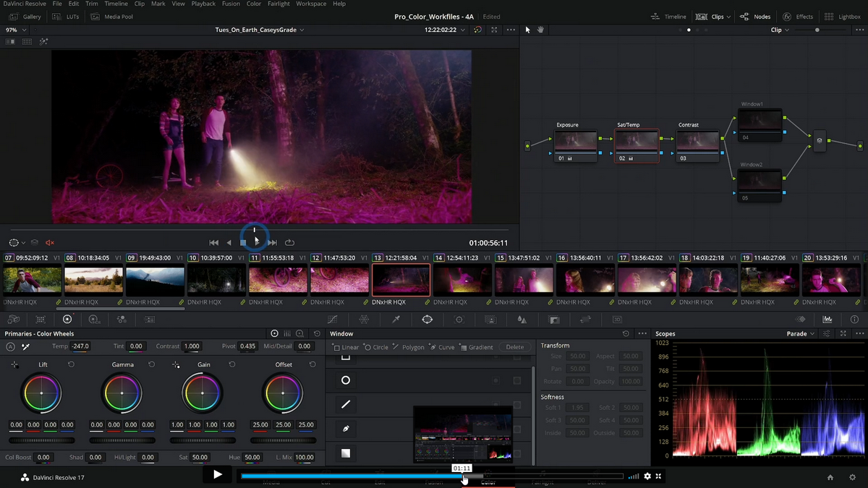This screenshot has height=488, width=868.
Task: Toggle split-screen viewer mode icon
Action: [27, 42]
